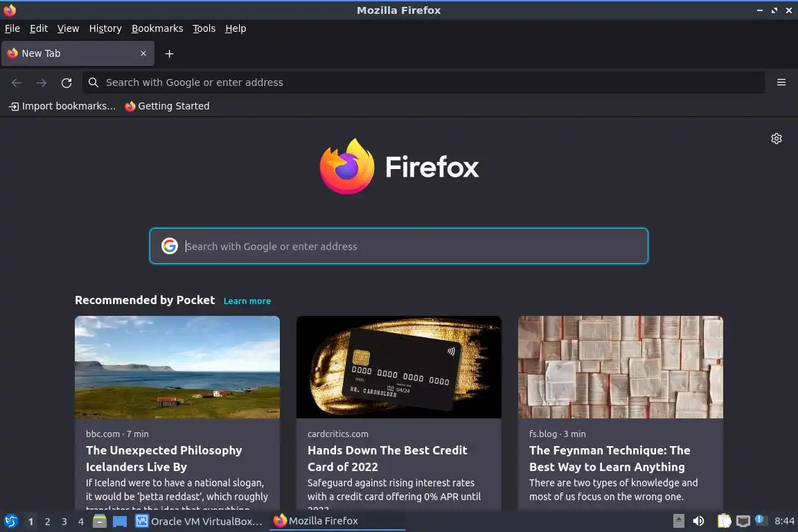This screenshot has width=798, height=532.
Task: Click fs.blog · 3 min source text
Action: click(557, 434)
